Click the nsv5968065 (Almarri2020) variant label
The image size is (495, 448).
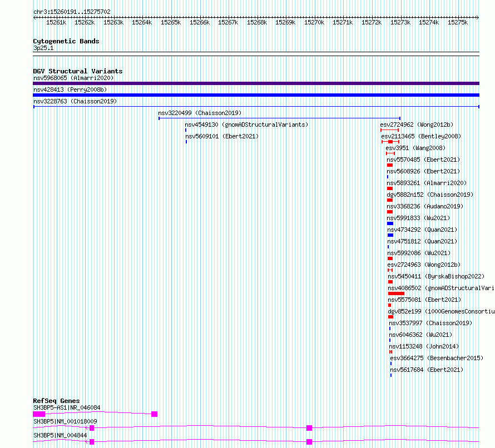tap(73, 78)
